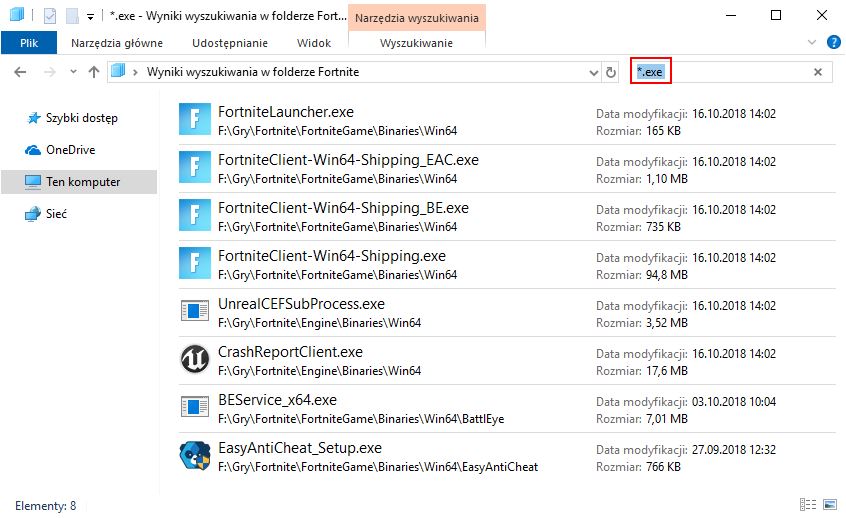Click the Narzędzia wyszukiwania contextual tab
Screen dimensions: 846x518
click(417, 18)
